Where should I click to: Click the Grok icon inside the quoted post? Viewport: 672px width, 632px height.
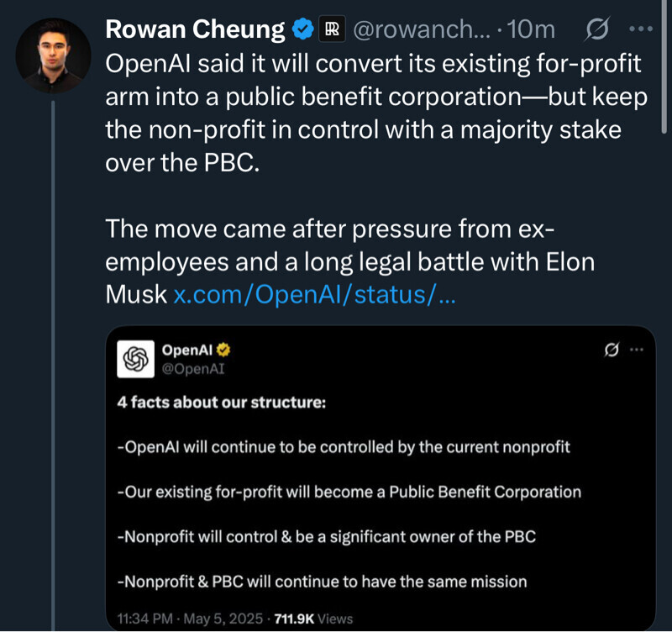(611, 350)
